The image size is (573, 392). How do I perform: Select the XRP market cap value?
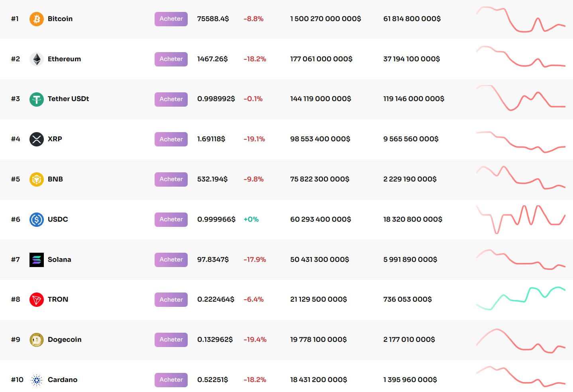320,139
